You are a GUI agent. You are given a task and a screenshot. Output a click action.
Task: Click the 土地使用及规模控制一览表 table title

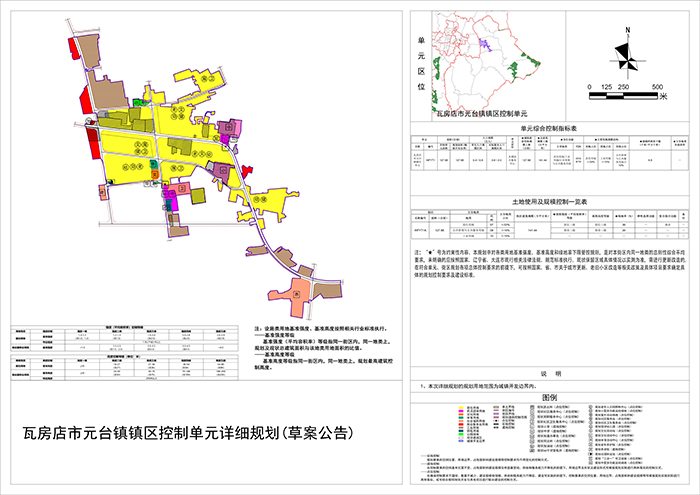pyautogui.click(x=551, y=201)
